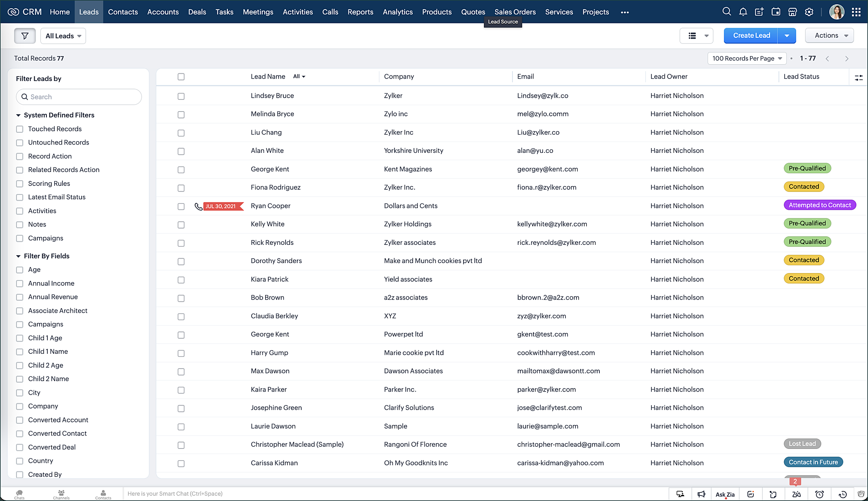Open the announcements megaphone icon
Viewport: 868px width, 501px height.
coord(701,494)
